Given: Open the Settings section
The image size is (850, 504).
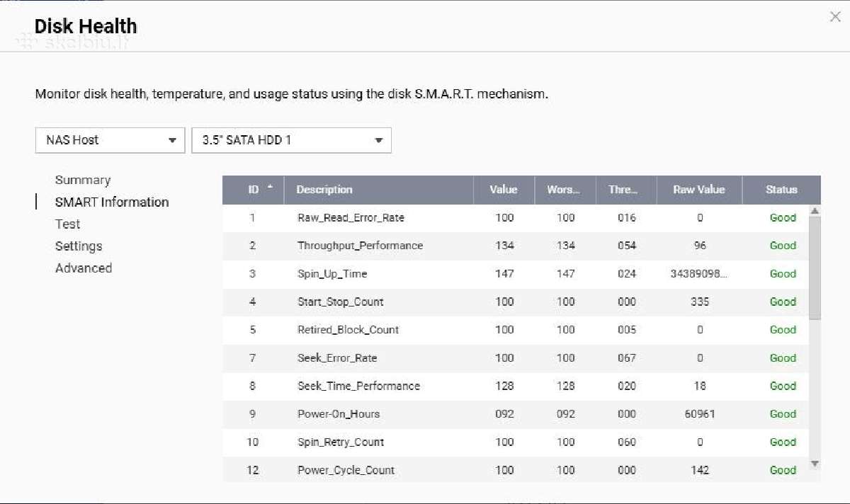Looking at the screenshot, I should tap(79, 246).
